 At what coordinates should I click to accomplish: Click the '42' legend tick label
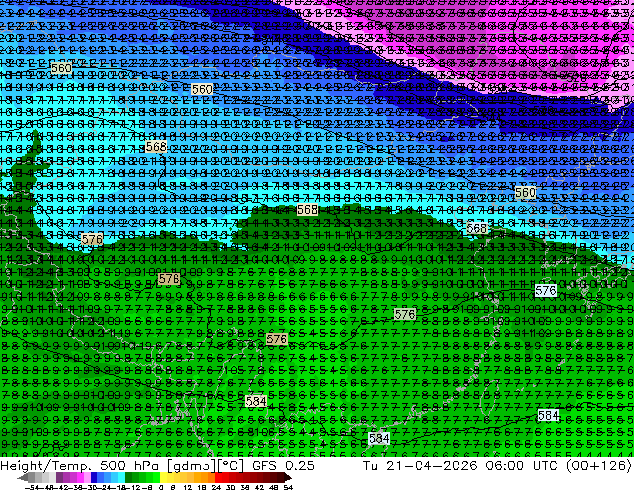click(x=259, y=488)
